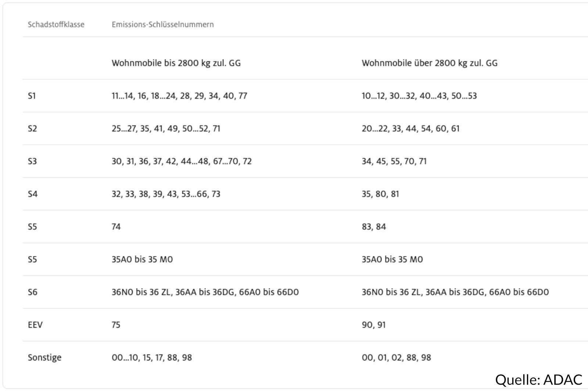Click the cell '00, 01, 02, 88, 98'

[397, 357]
